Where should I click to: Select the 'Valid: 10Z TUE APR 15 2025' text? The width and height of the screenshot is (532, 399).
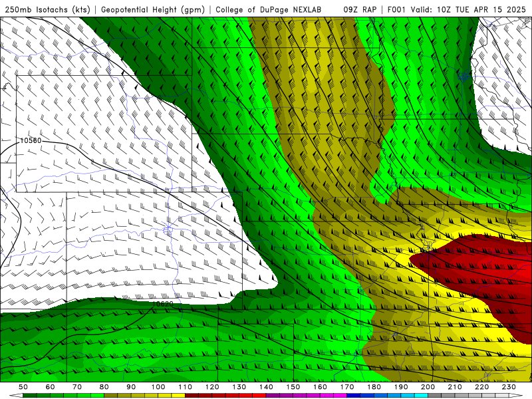tap(468, 9)
